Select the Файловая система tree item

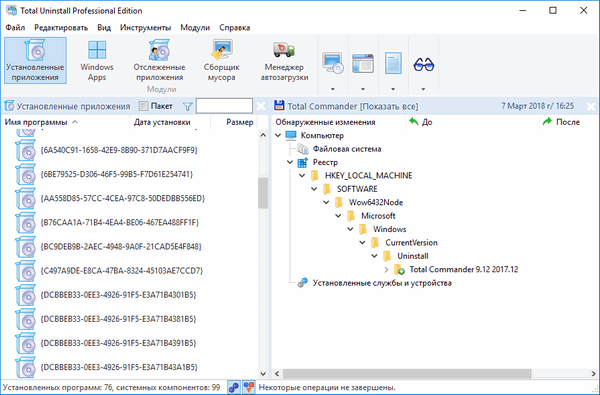coord(347,149)
